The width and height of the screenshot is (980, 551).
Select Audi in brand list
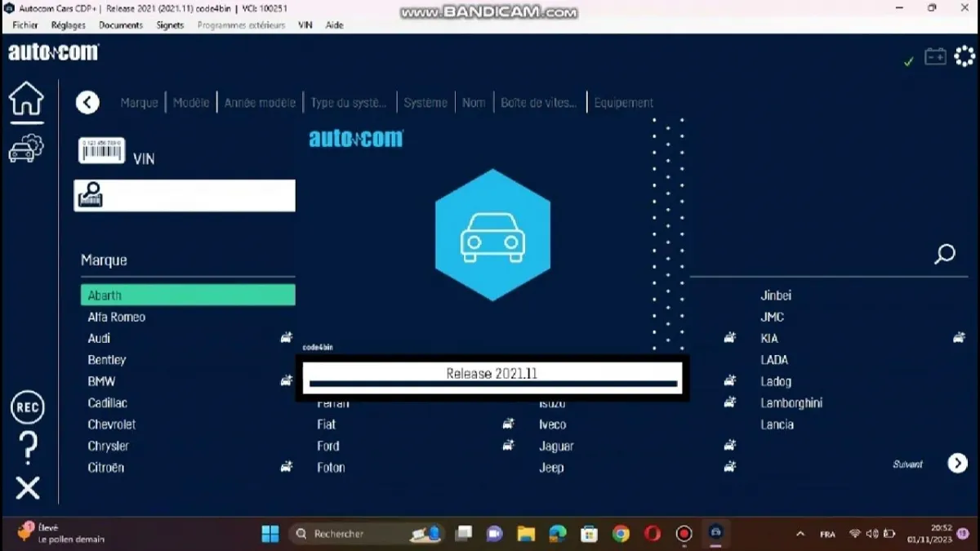tap(99, 338)
